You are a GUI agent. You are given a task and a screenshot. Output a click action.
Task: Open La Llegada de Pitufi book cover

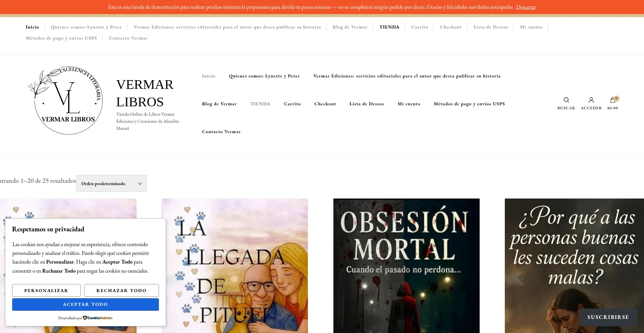[235, 265]
